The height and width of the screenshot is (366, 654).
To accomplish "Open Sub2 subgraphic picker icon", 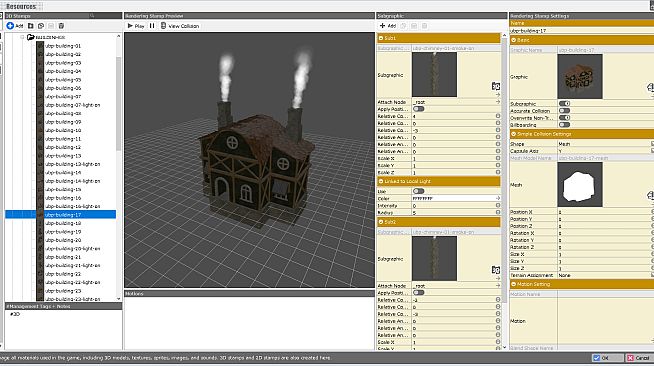I will coord(496,270).
